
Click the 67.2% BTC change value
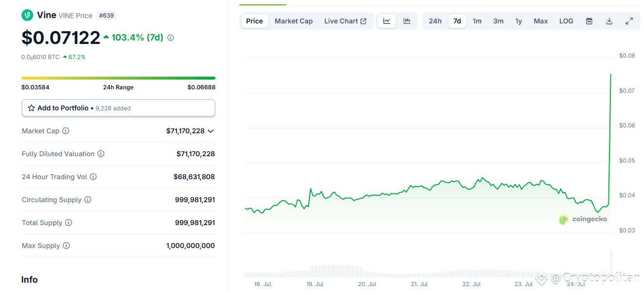(74, 57)
